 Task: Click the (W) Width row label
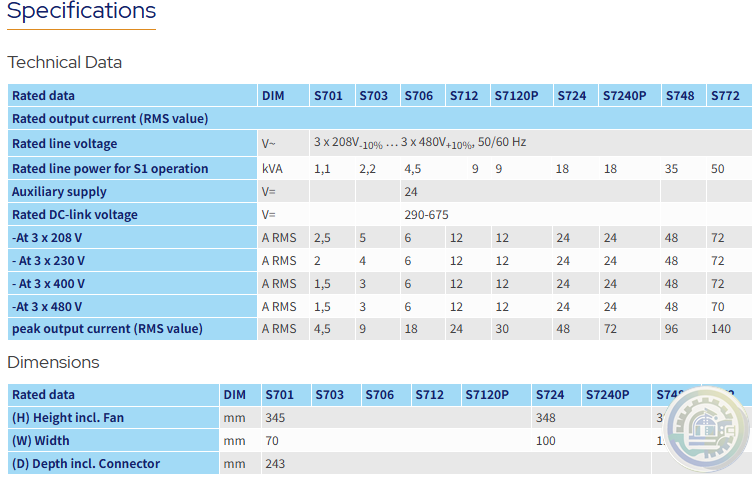click(41, 440)
